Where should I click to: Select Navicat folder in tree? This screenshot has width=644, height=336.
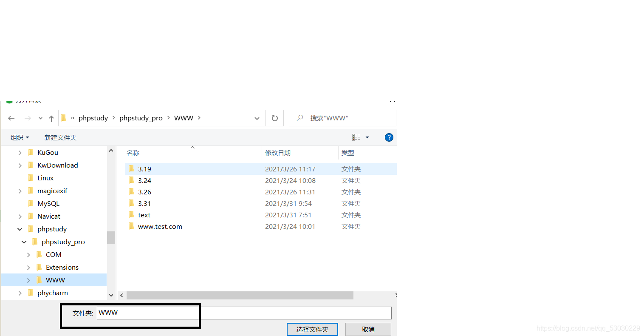49,216
